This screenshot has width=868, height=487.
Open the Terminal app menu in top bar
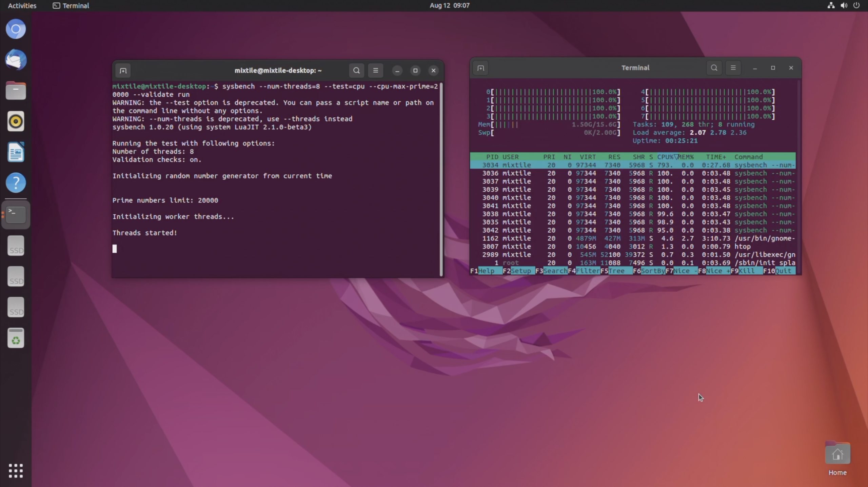(x=71, y=5)
